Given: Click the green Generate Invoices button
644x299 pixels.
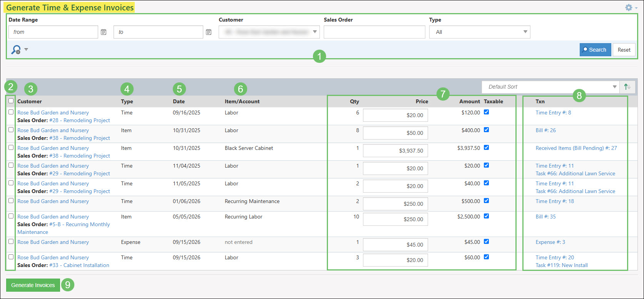Looking at the screenshot, I should click(x=33, y=285).
